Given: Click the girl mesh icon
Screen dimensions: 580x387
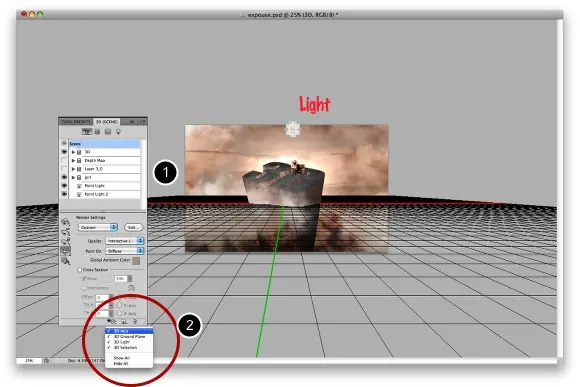Looking at the screenshot, I should click(x=79, y=178).
